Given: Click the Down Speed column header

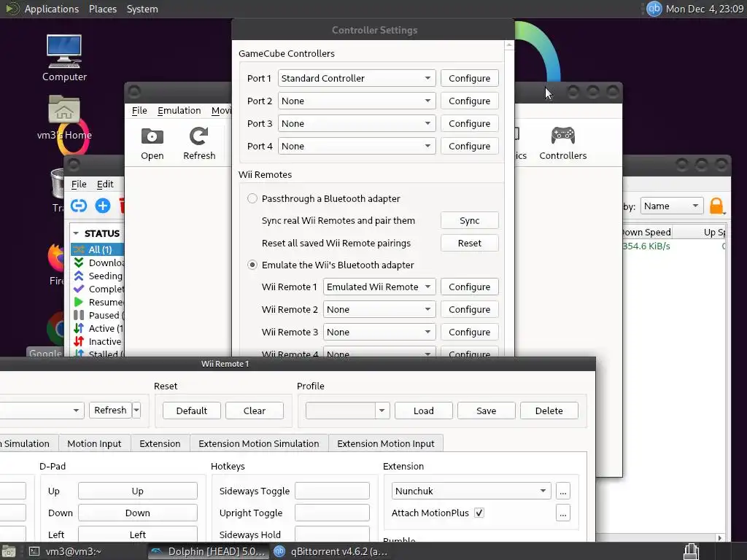Looking at the screenshot, I should coord(646,232).
